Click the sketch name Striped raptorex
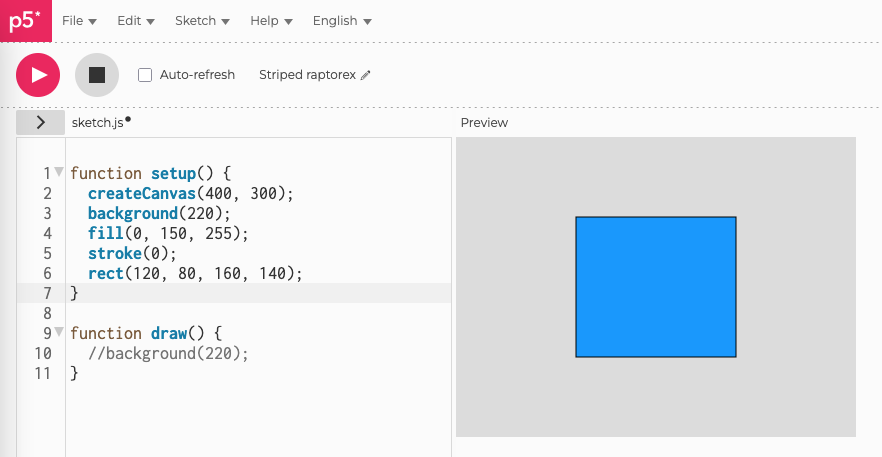 click(307, 75)
